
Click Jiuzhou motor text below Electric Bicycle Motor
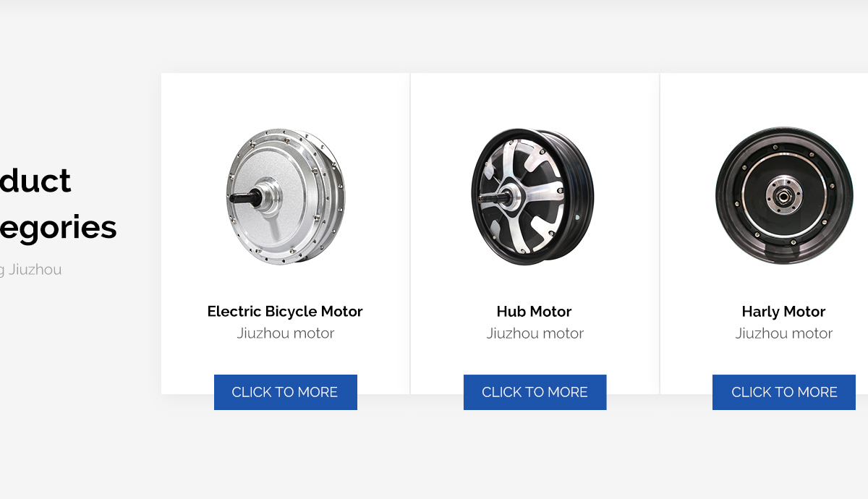286,333
